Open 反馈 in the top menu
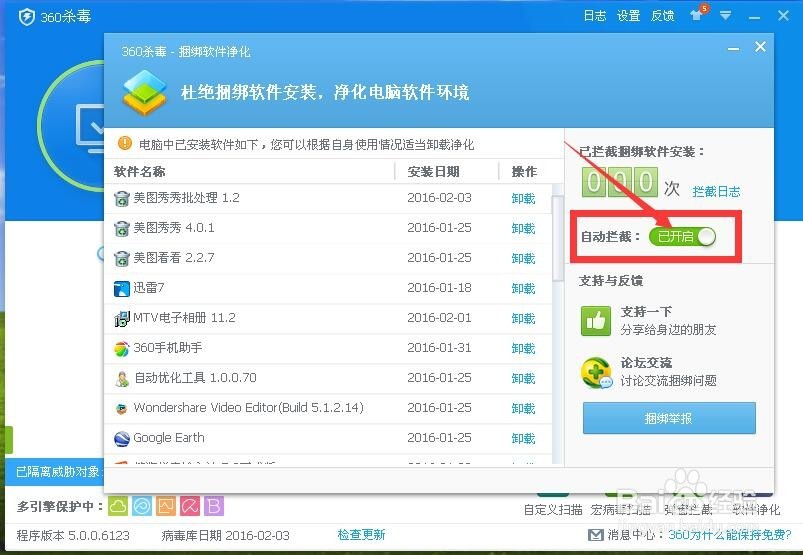803x555 pixels. (662, 16)
